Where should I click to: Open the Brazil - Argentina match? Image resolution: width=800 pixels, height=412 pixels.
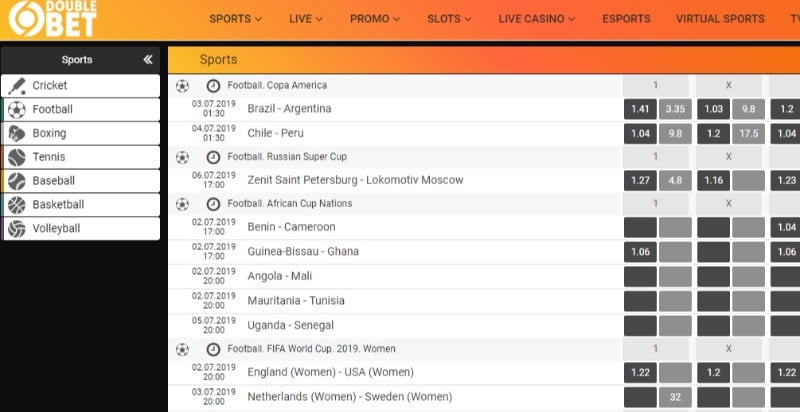click(x=289, y=109)
